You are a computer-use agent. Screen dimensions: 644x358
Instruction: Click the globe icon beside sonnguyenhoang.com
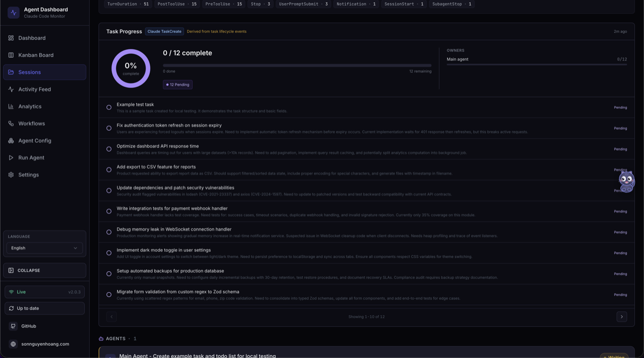(13, 344)
